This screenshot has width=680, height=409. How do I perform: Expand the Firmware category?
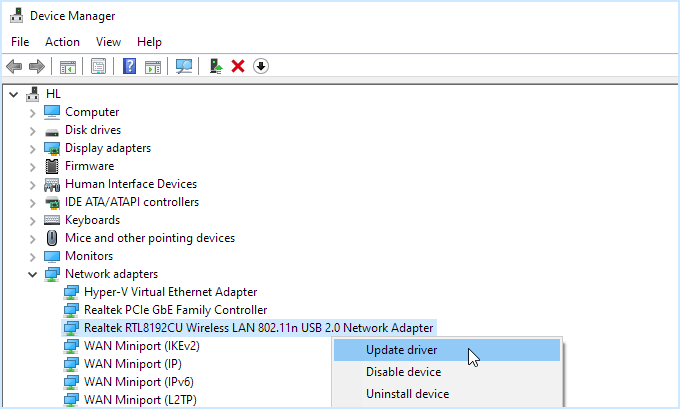[33, 167]
